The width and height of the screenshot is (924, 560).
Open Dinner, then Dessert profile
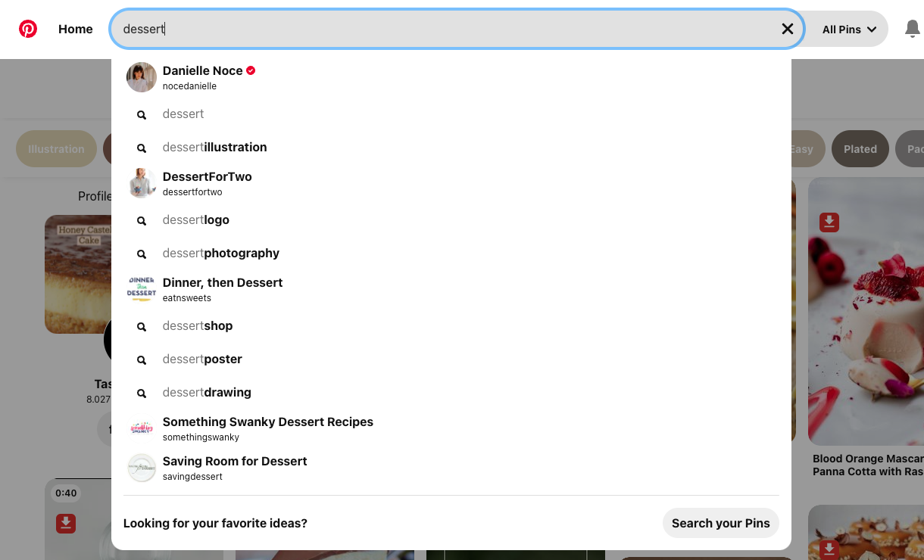coord(451,289)
